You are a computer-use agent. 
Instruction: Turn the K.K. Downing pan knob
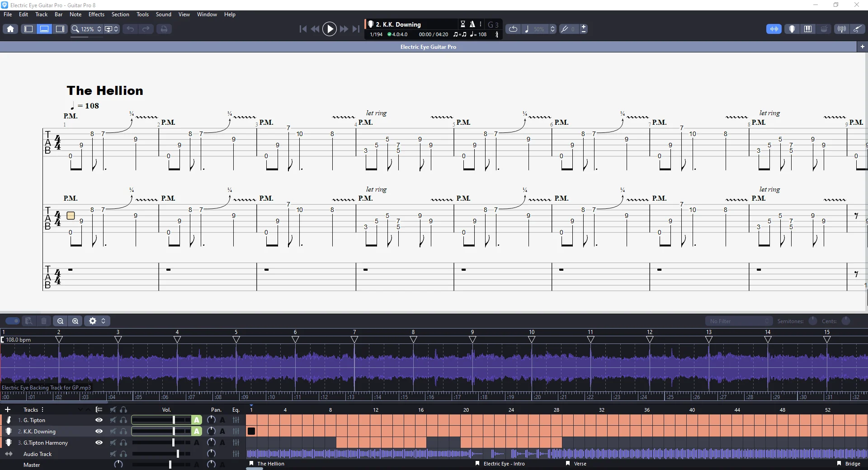pos(211,431)
